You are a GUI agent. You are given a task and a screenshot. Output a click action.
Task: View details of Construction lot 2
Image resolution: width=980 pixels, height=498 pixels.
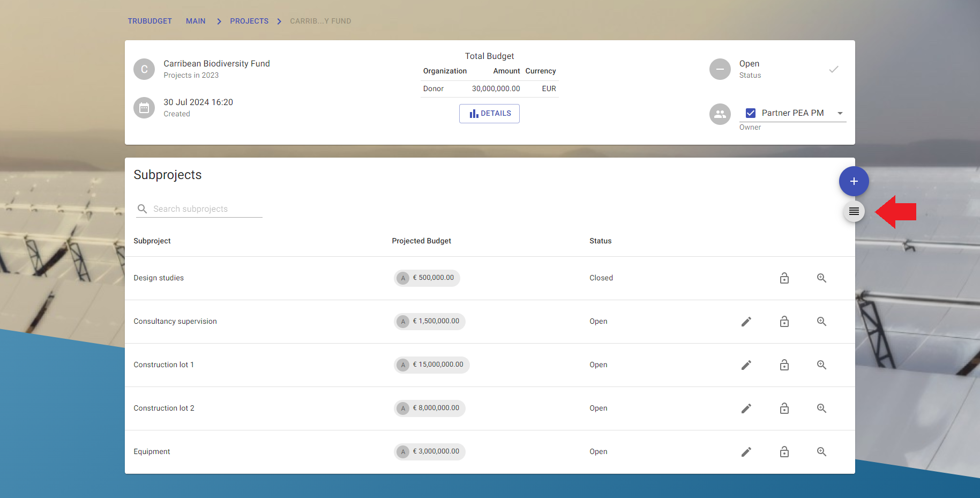coord(821,408)
